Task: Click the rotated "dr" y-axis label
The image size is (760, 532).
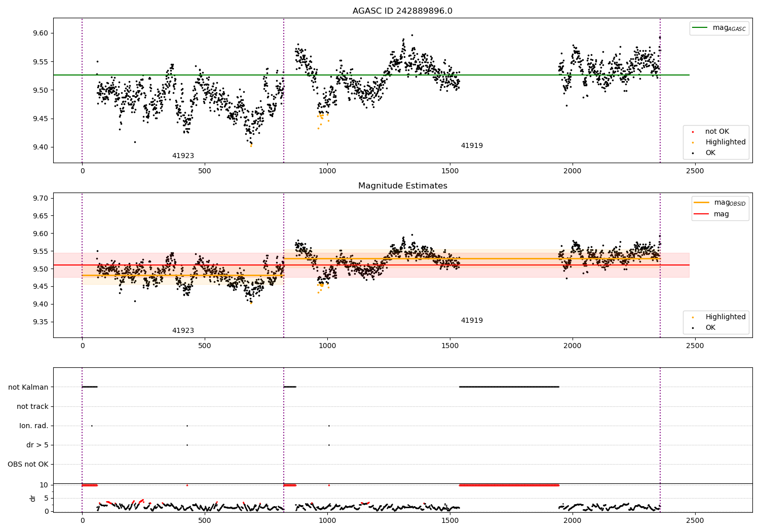Action: pos(33,498)
